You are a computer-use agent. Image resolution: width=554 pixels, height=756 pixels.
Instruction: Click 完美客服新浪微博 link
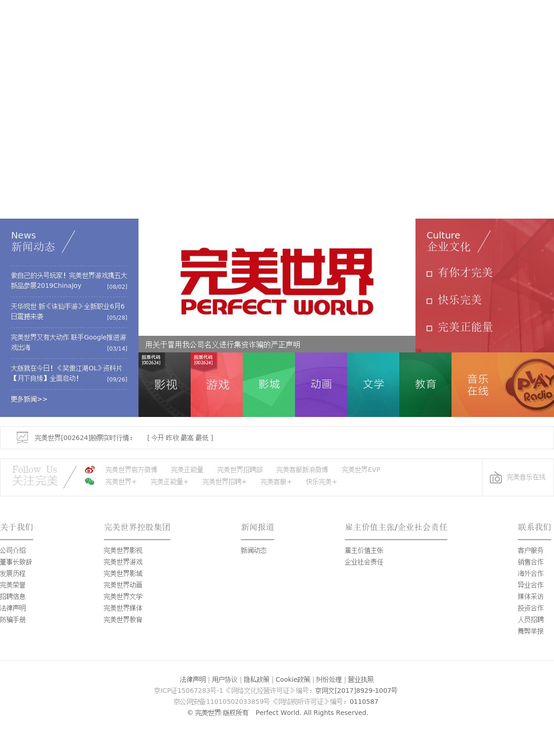coord(302,470)
